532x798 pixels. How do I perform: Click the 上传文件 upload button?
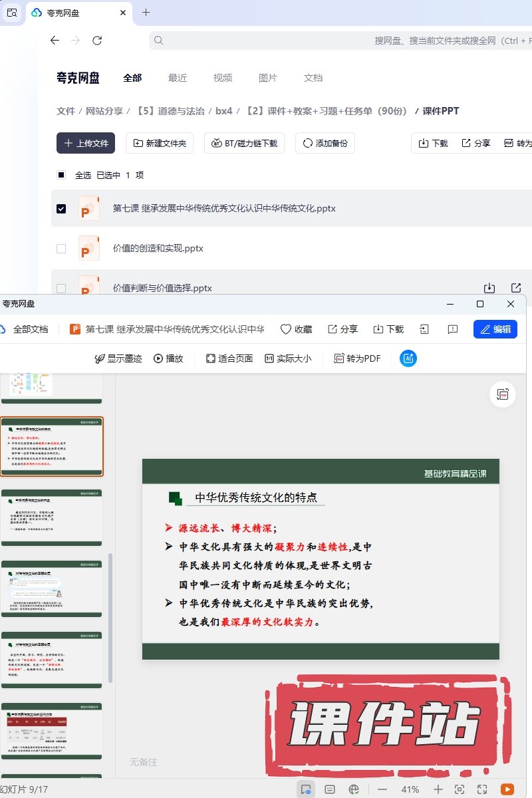[x=86, y=143]
